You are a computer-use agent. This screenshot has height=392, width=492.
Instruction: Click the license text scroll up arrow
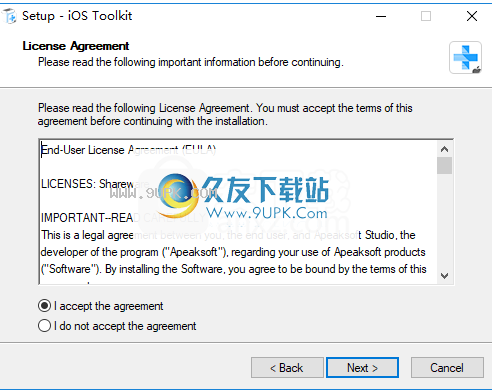[x=444, y=149]
